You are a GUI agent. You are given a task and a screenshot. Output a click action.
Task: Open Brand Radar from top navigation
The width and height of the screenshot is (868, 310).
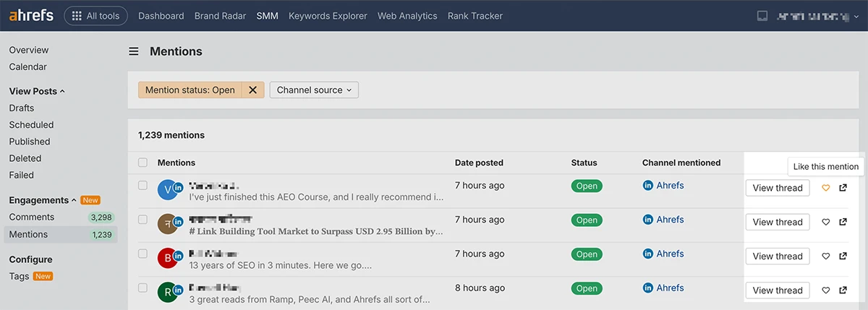(220, 16)
